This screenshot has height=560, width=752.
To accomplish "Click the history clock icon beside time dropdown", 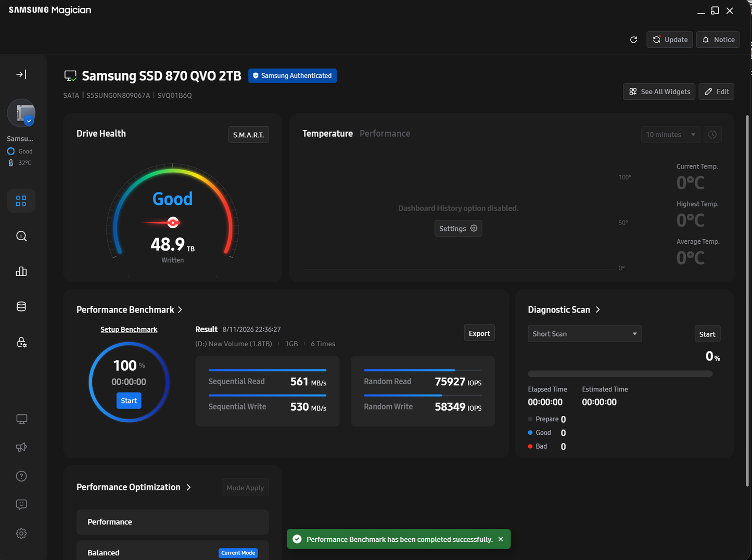I will 712,135.
